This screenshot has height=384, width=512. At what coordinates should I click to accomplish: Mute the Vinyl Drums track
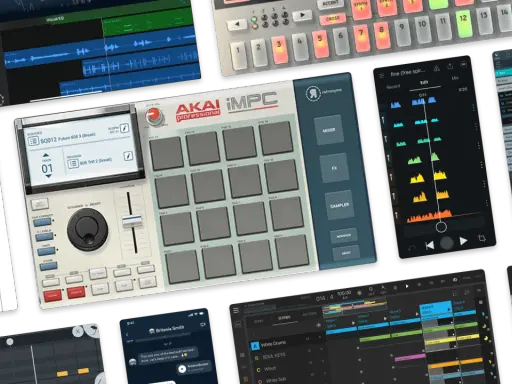pyautogui.click(x=308, y=339)
